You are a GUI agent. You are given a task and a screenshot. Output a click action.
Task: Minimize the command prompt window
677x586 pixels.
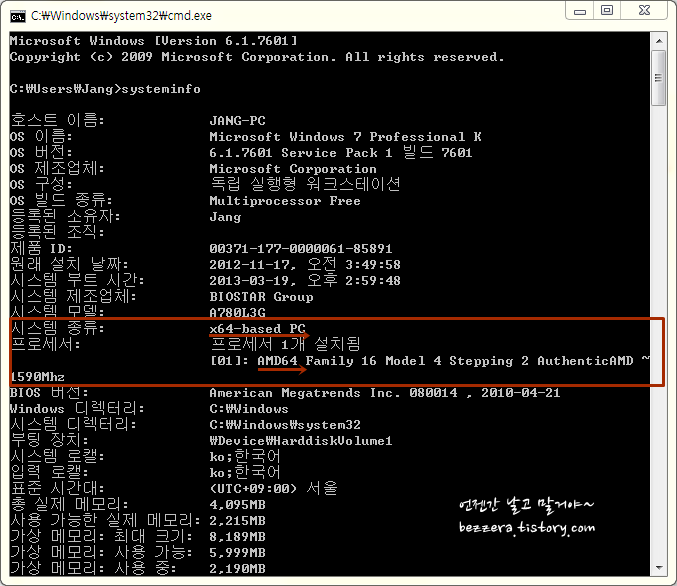coord(579,10)
